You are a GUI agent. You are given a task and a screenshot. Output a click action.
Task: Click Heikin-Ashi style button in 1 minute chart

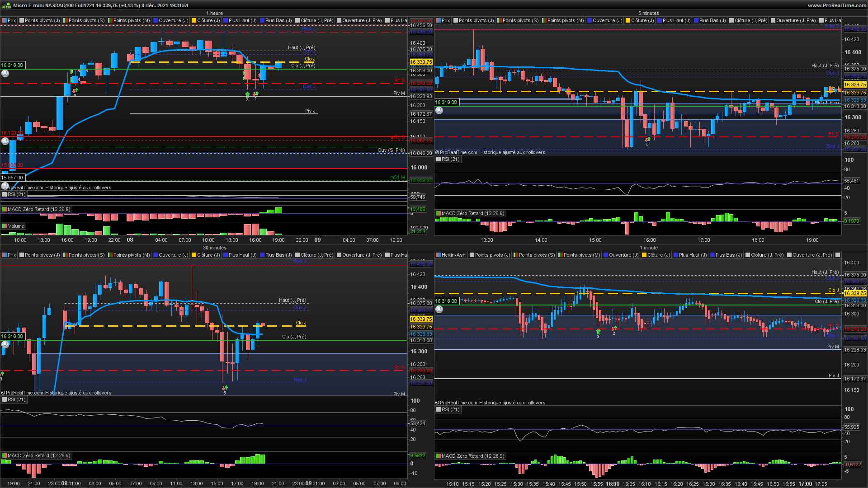[451, 255]
